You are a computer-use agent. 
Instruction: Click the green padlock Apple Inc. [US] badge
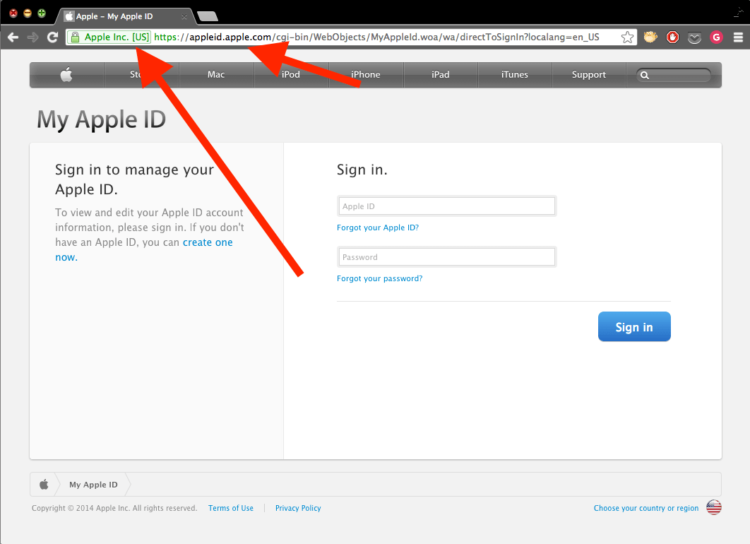(110, 37)
